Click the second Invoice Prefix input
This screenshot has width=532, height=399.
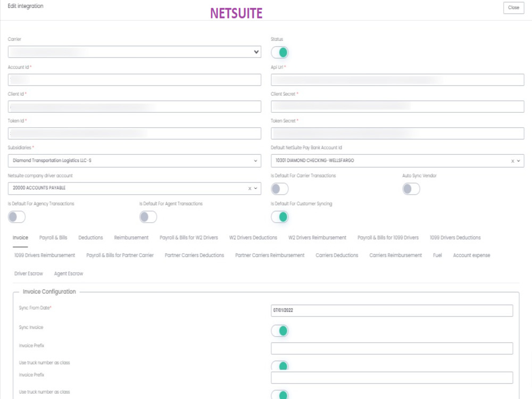(392, 378)
